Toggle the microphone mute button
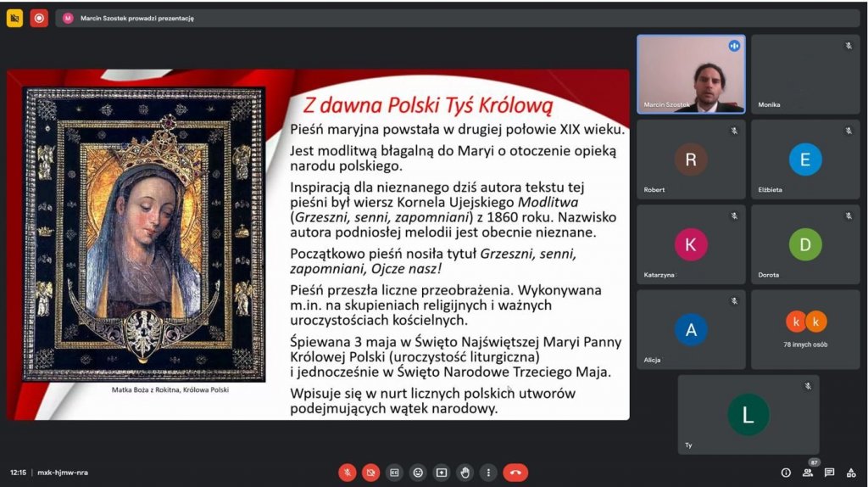868x487 pixels. (347, 473)
